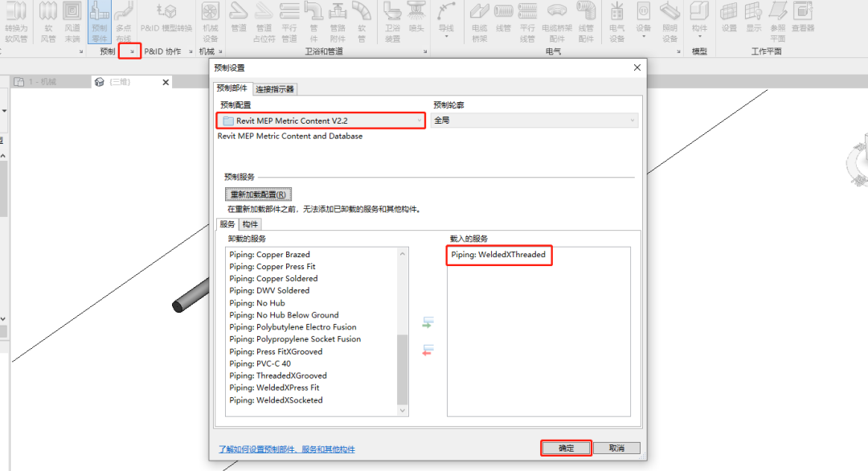
Task: Select the 电气设备 electrical equipment tool
Action: point(616,22)
